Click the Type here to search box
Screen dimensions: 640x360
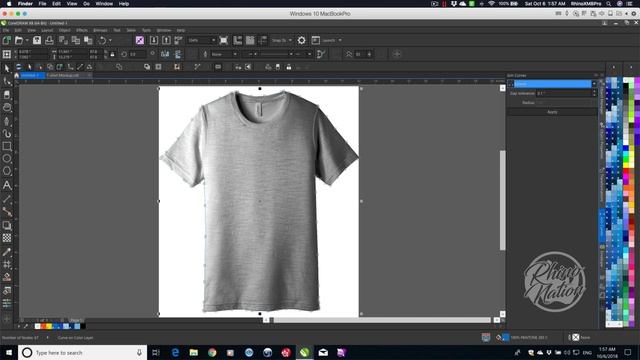[x=82, y=352]
